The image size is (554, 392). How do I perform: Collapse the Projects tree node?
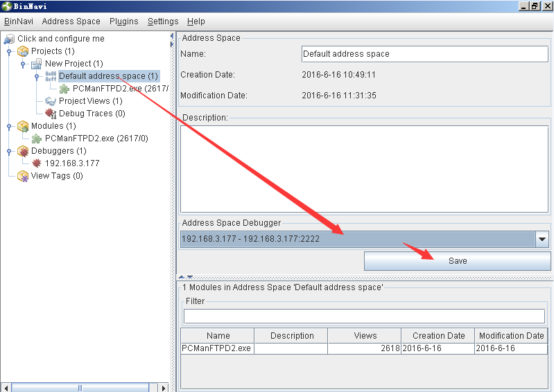[x=9, y=51]
